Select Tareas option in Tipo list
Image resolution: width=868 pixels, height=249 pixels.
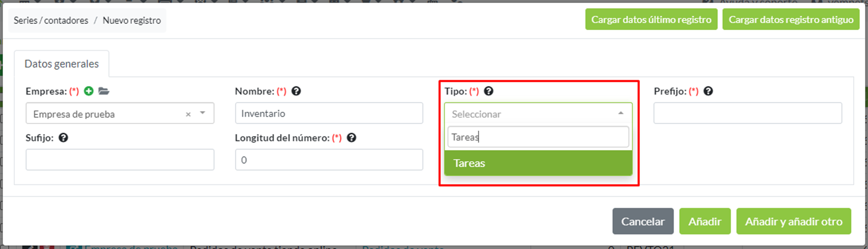[x=538, y=163]
